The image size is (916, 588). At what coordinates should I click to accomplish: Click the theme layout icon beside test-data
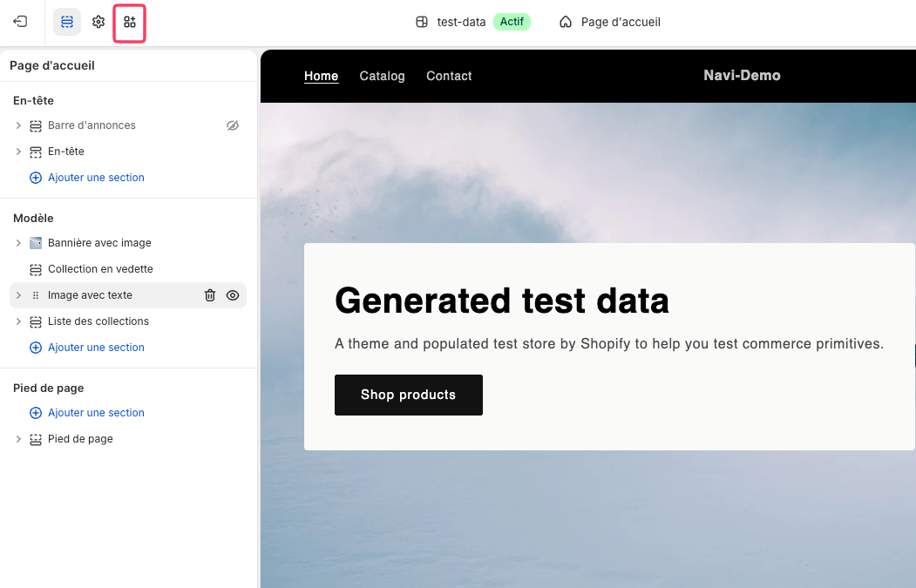pyautogui.click(x=421, y=22)
